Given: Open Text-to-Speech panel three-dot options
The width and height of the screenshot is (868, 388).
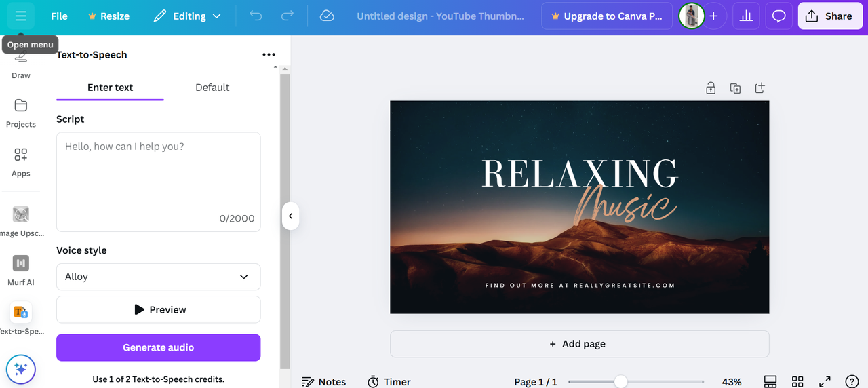Looking at the screenshot, I should click(x=269, y=55).
